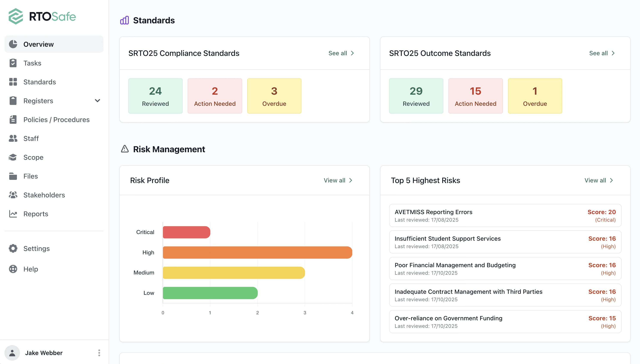This screenshot has height=364, width=640.
Task: Open the Policies / Procedures menu item
Action: pyautogui.click(x=56, y=120)
